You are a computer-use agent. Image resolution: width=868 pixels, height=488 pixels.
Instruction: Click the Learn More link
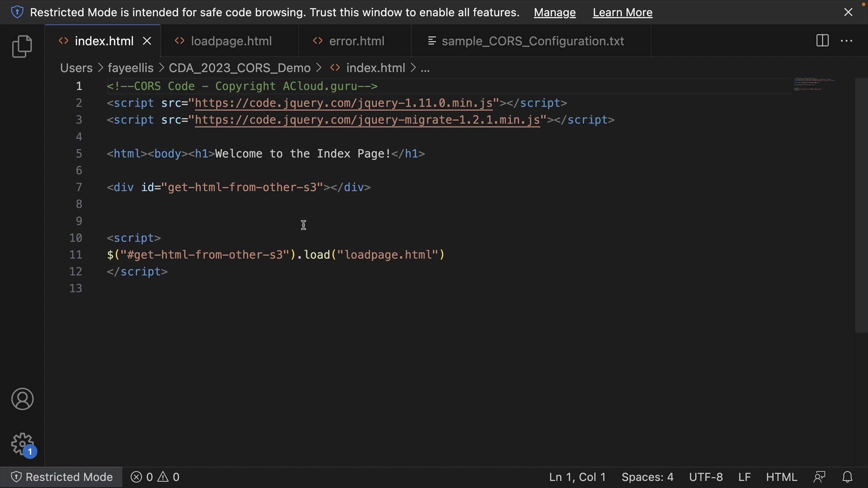[x=622, y=13]
